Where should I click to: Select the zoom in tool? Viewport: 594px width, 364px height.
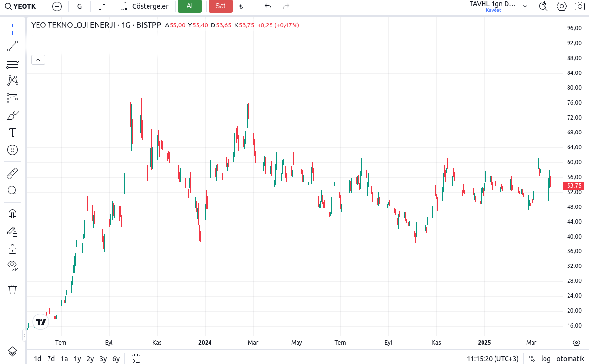click(12, 190)
